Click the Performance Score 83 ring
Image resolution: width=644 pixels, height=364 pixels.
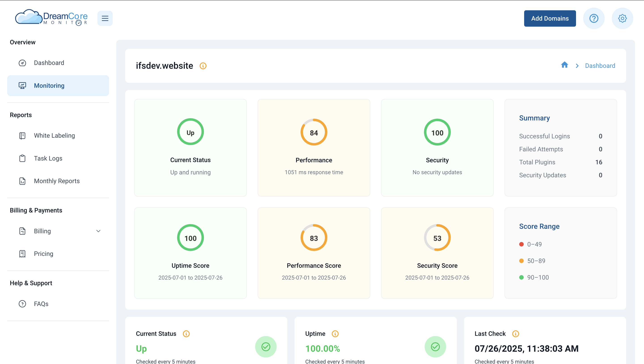point(314,238)
